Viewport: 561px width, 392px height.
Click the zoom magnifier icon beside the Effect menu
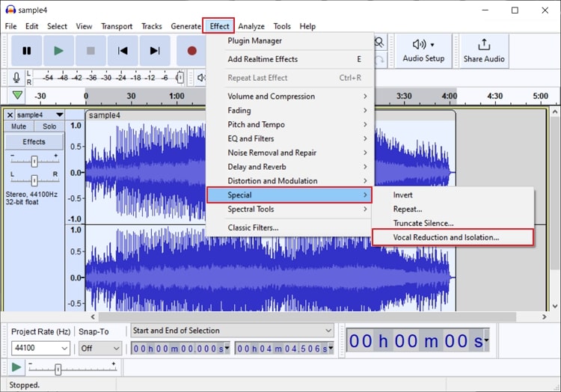(379, 43)
